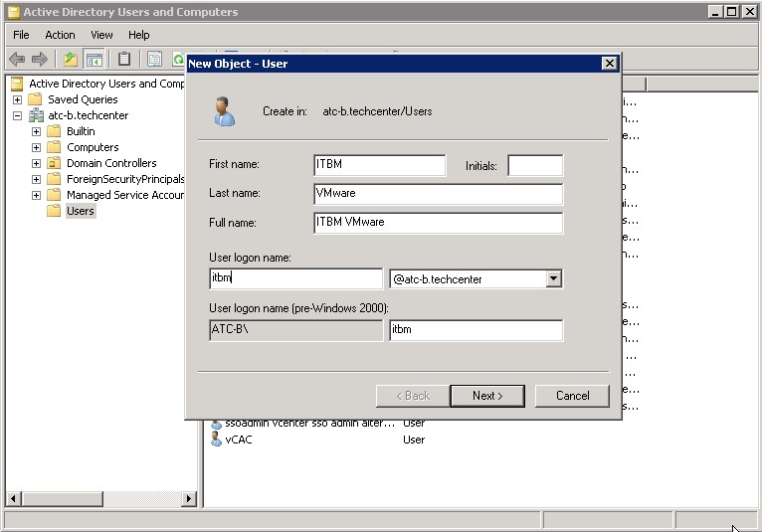This screenshot has height=532, width=762.
Task: Select the Users folder in tree
Action: tap(80, 211)
